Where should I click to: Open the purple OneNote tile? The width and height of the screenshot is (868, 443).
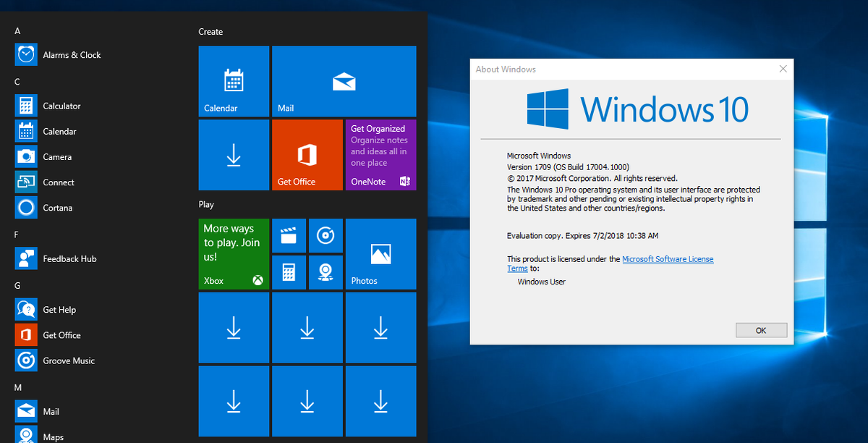click(381, 155)
